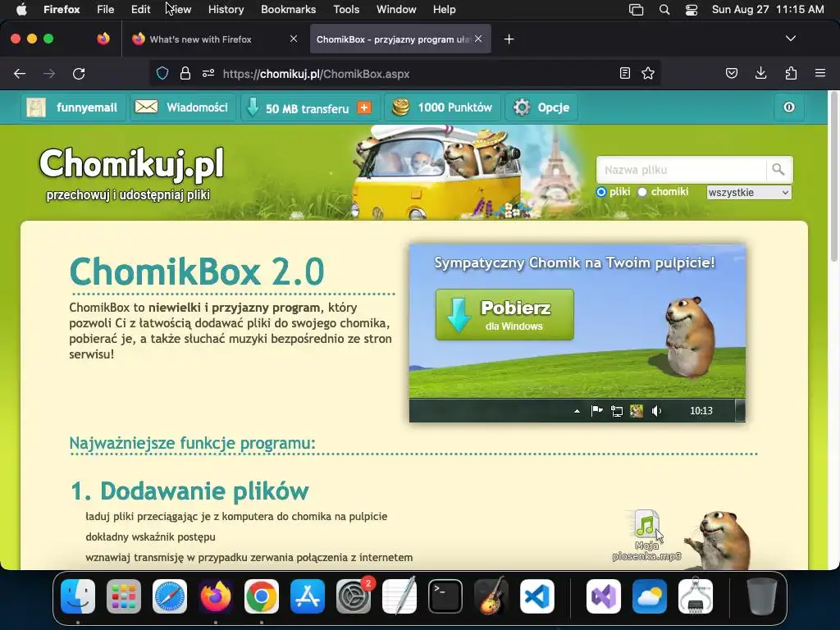Click the 1000 Punktów link
The height and width of the screenshot is (630, 840).
[443, 107]
